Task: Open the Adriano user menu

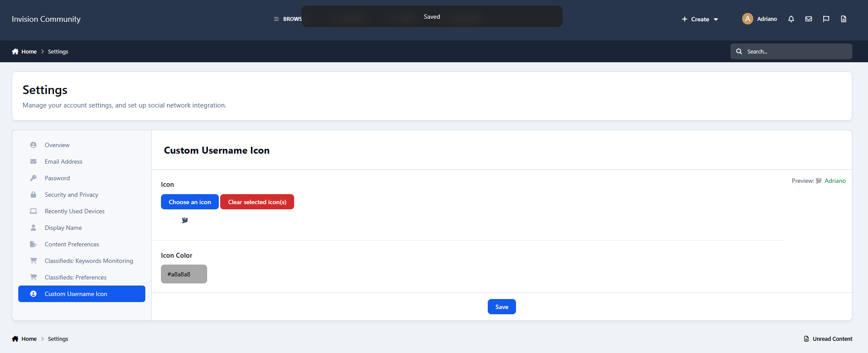Action: pos(767,19)
